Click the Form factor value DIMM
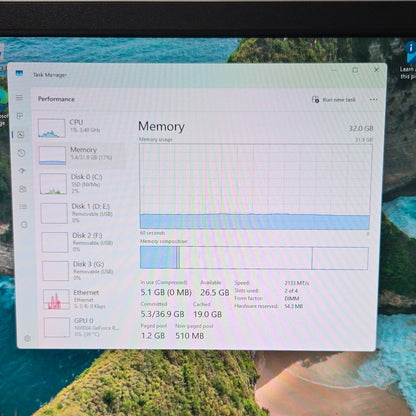Screen dimensions: 416x416 click(x=292, y=298)
